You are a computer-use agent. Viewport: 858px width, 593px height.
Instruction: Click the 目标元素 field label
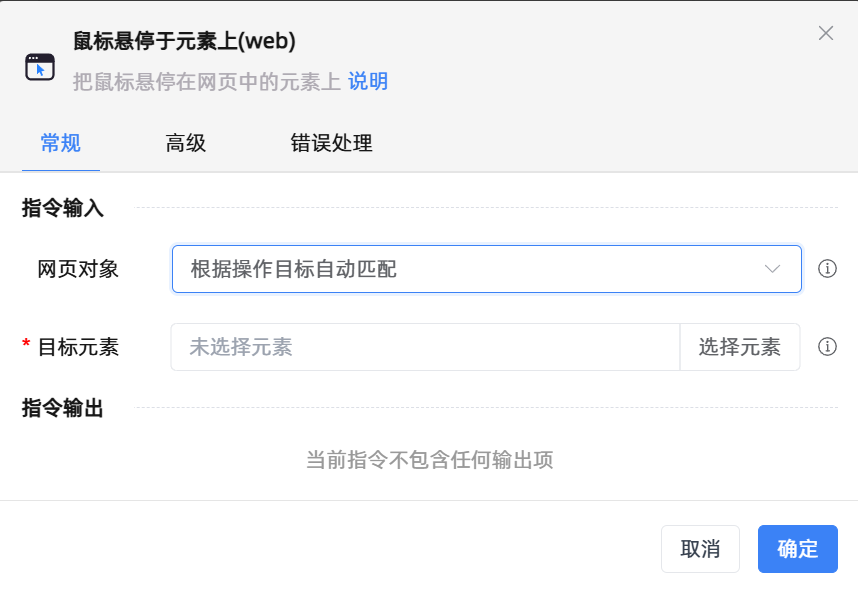tap(78, 347)
